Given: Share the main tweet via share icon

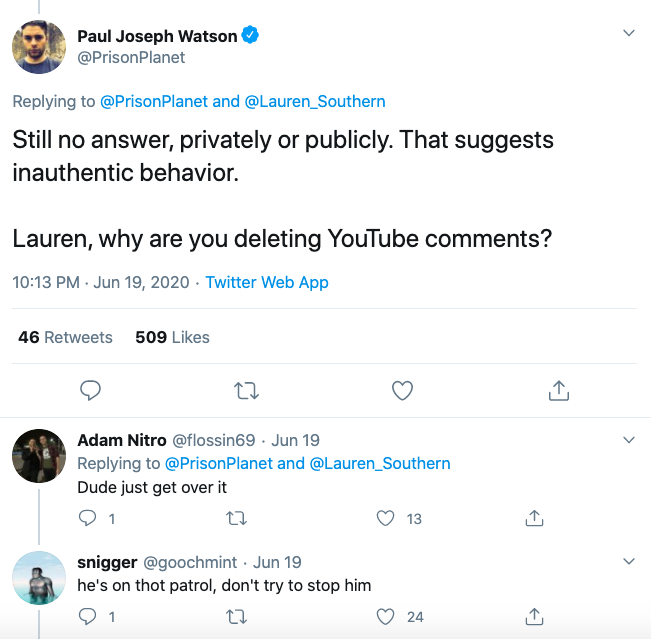Looking at the screenshot, I should pos(559,391).
